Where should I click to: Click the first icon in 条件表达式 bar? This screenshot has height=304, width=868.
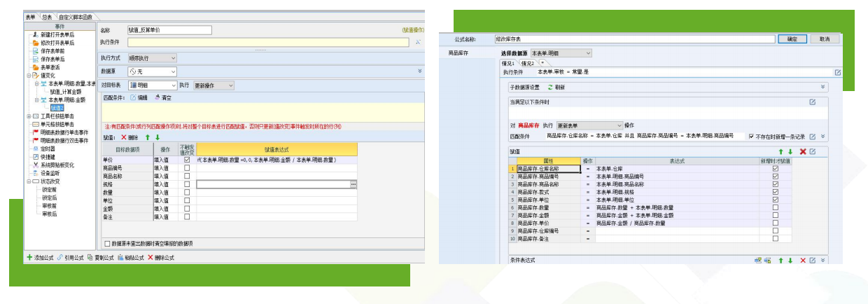coord(758,261)
